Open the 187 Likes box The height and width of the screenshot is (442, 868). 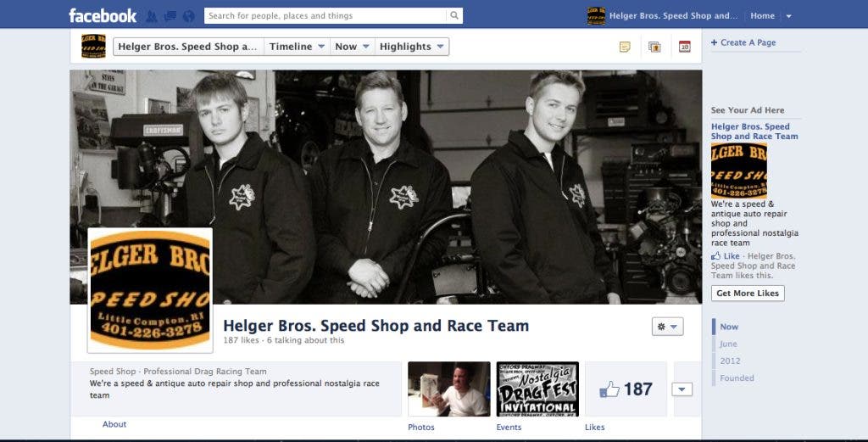[x=626, y=389]
